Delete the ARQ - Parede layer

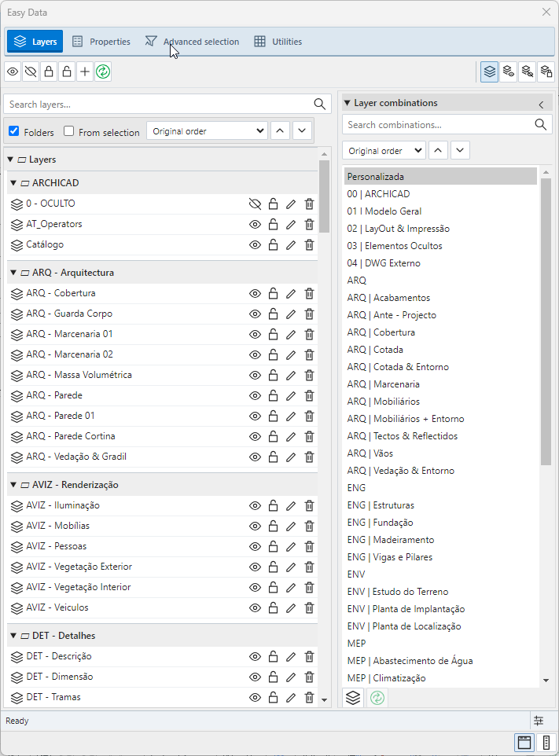(x=309, y=395)
